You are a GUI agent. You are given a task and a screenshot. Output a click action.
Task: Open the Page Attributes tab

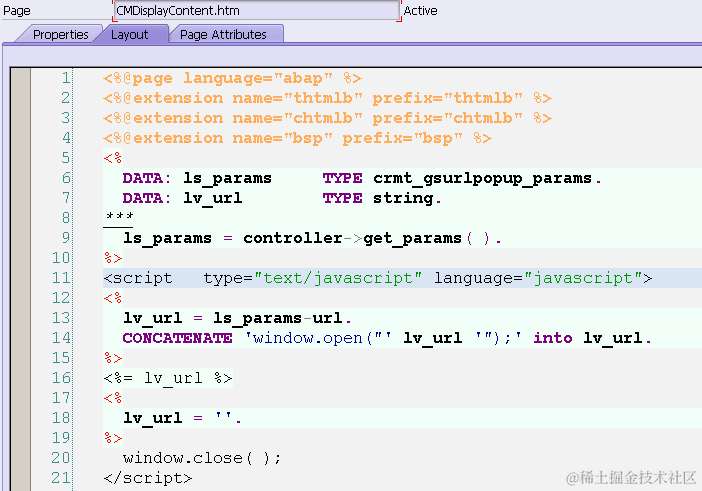click(x=223, y=34)
